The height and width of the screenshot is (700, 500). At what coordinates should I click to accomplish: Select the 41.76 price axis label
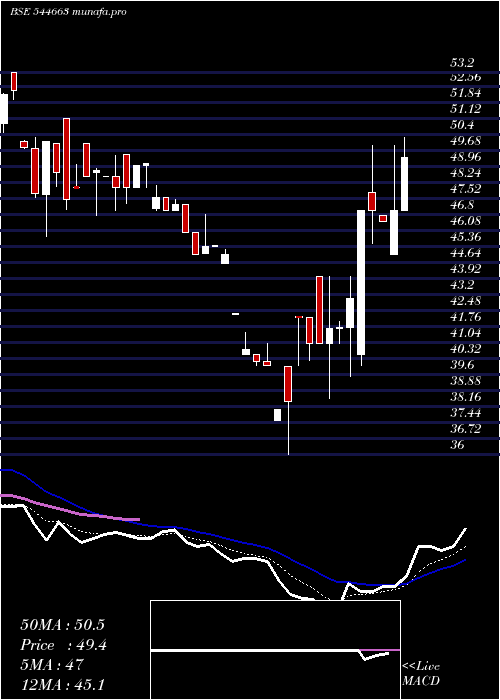click(x=466, y=317)
